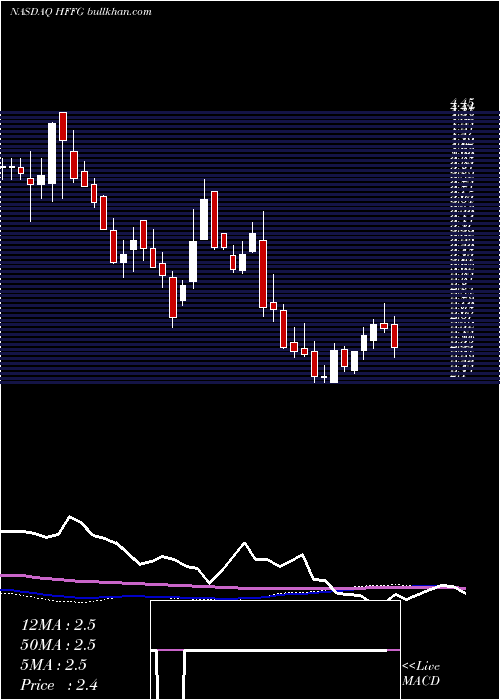Click the NASDAQ HFFG bullkhan.com title

tap(81, 11)
